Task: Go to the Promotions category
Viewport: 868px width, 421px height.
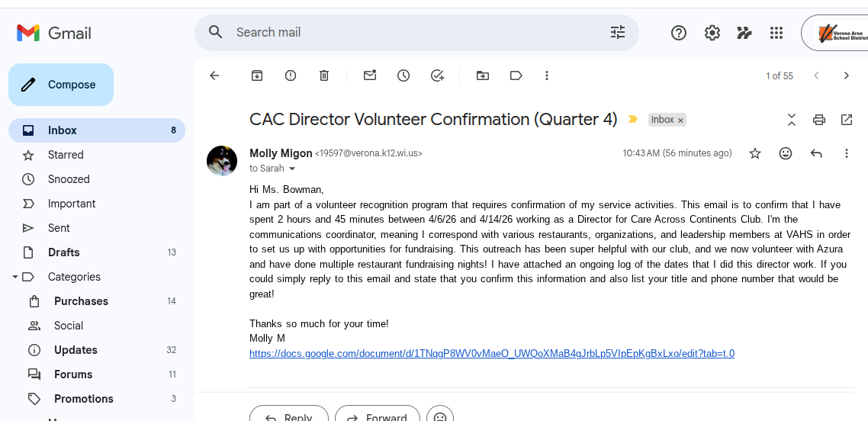Action: pos(83,399)
